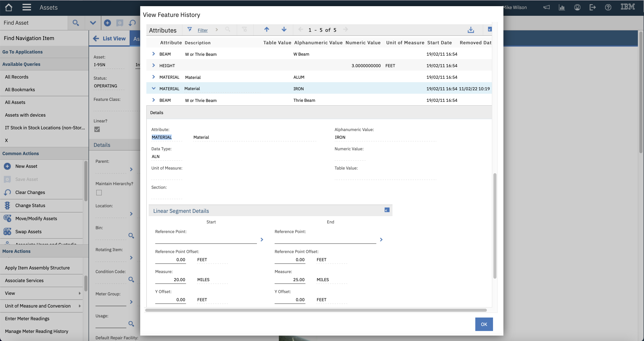Expand the Thrie Beam attribute row

pos(153,100)
